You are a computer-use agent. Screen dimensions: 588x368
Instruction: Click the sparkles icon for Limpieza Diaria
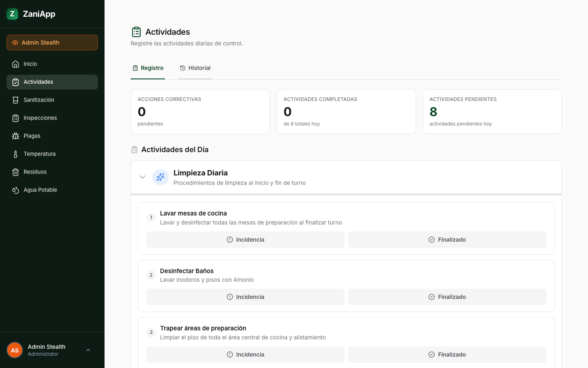point(160,177)
